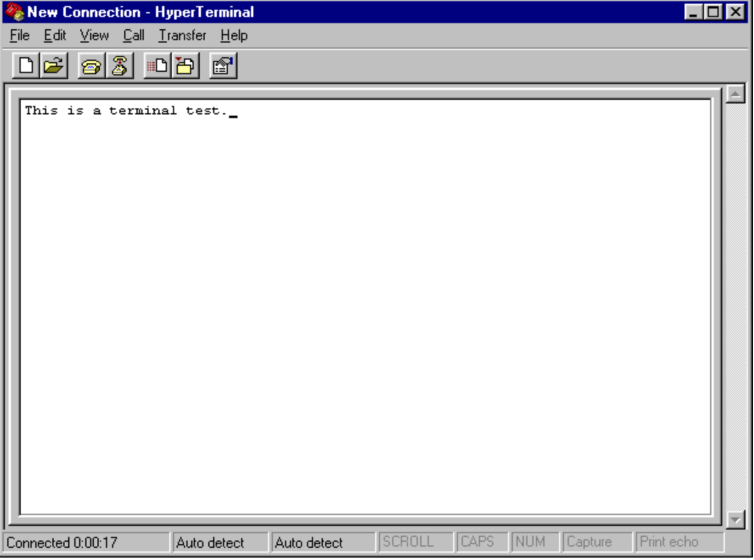Click inside the terminal text area
The width and height of the screenshot is (754, 560).
[x=365, y=307]
